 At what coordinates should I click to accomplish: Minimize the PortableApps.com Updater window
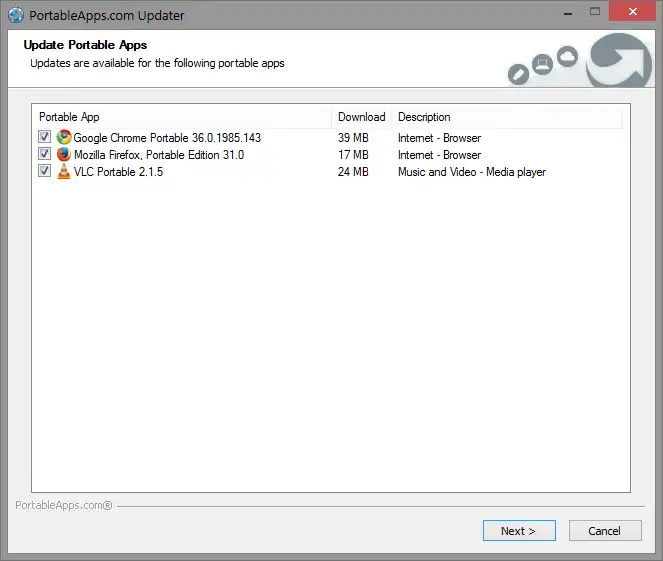pyautogui.click(x=568, y=13)
